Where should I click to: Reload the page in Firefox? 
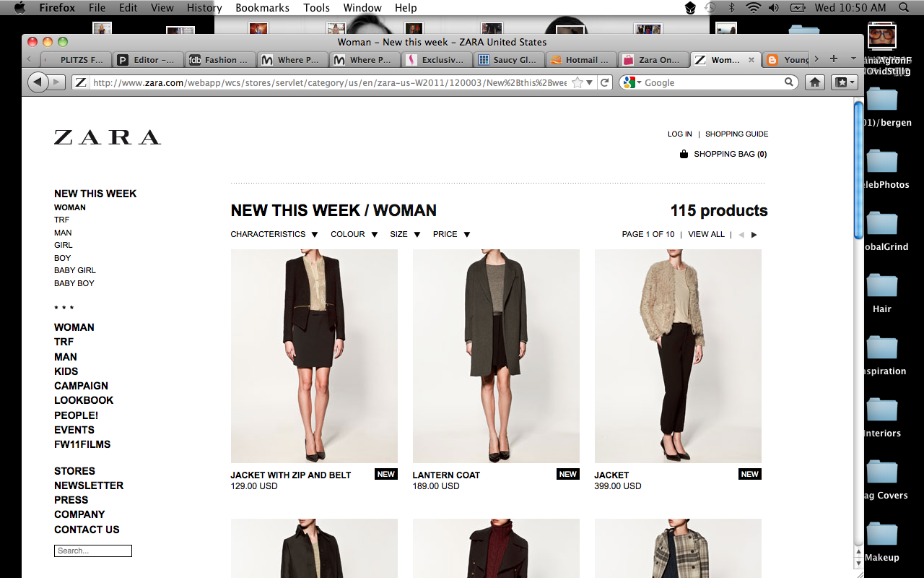pyautogui.click(x=604, y=82)
